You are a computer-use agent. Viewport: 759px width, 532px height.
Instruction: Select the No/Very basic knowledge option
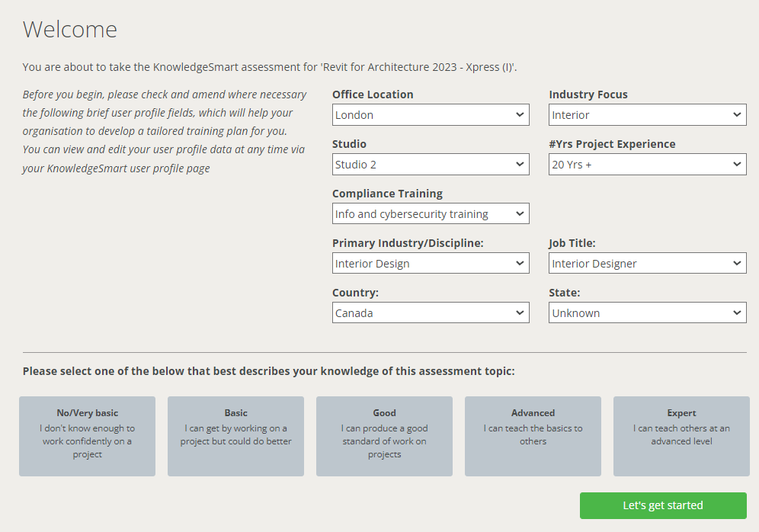pos(87,436)
